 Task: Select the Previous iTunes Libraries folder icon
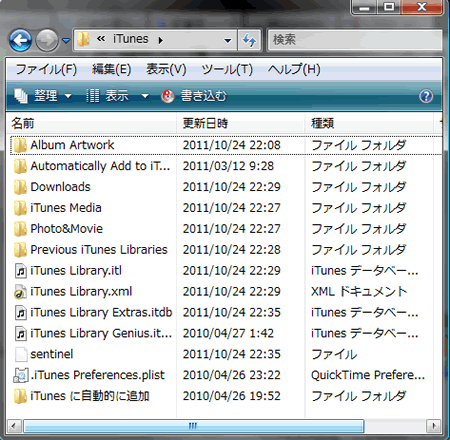click(20, 250)
